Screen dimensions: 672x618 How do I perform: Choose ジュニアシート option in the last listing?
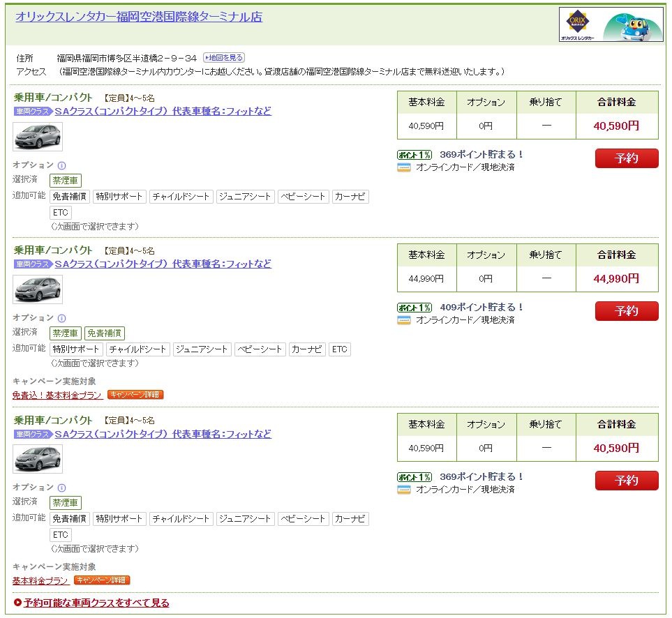tap(245, 519)
